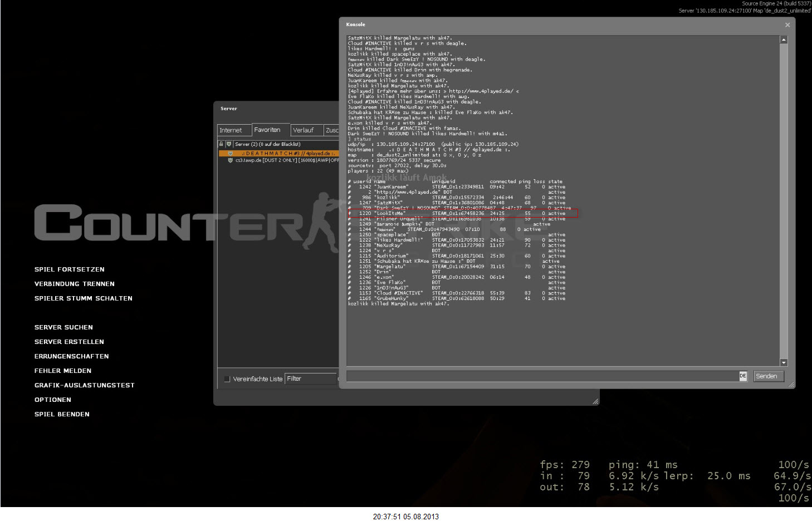The height and width of the screenshot is (526, 812).
Task: Click the "Cloud #INACTIVE" status row
Action: tap(457, 293)
